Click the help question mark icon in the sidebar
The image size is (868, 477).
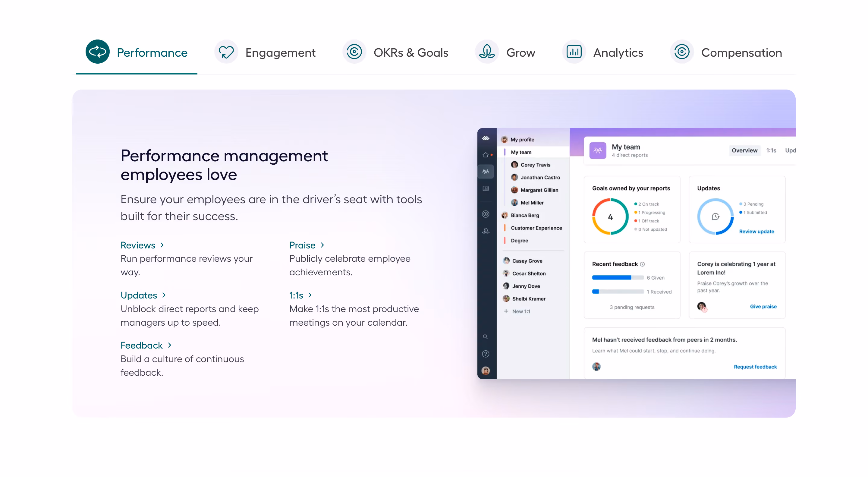[x=486, y=354]
